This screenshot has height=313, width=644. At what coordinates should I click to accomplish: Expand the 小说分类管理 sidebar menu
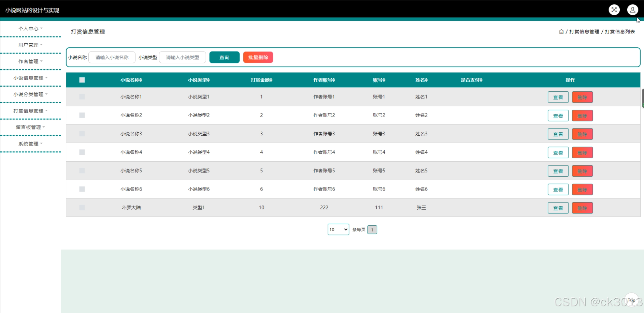[30, 94]
